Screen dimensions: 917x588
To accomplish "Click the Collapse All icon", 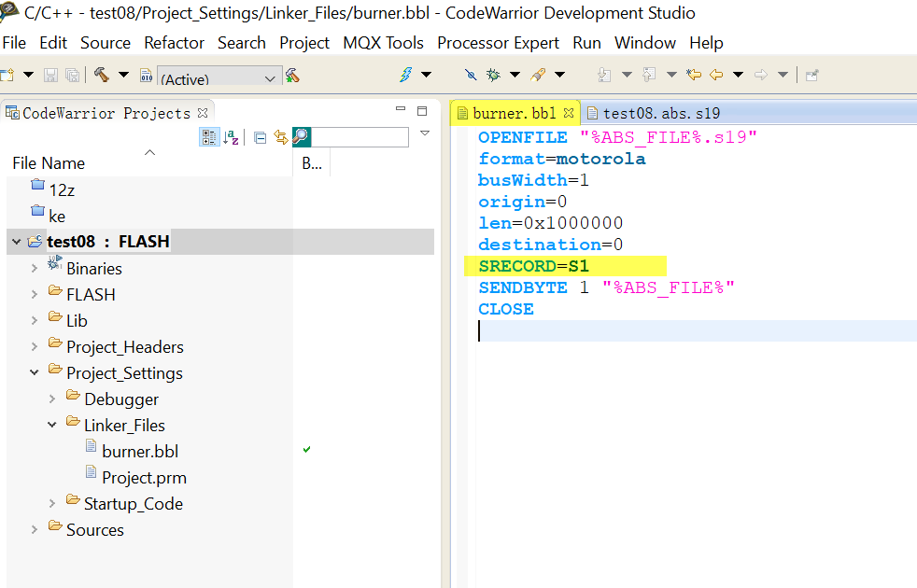I will tap(261, 137).
